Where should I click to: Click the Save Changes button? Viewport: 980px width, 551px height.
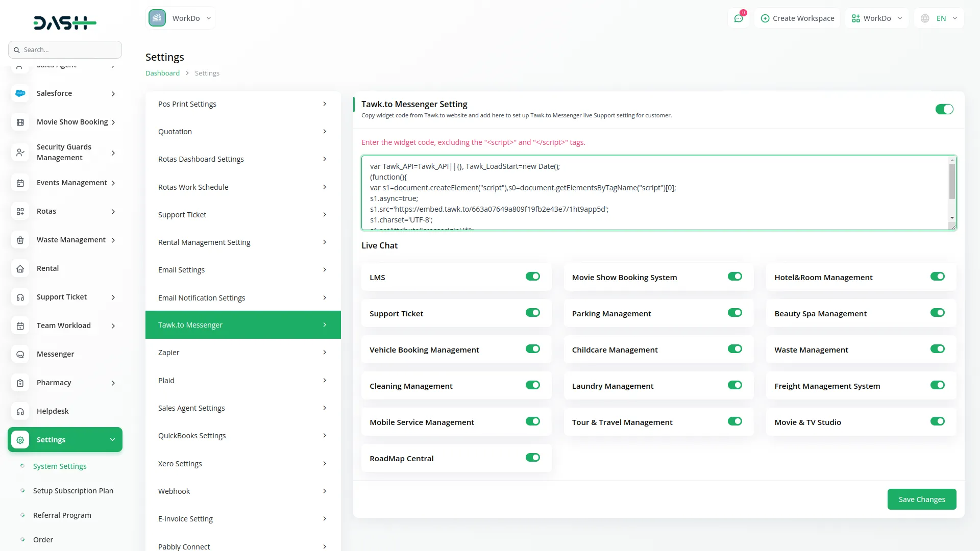pyautogui.click(x=921, y=499)
